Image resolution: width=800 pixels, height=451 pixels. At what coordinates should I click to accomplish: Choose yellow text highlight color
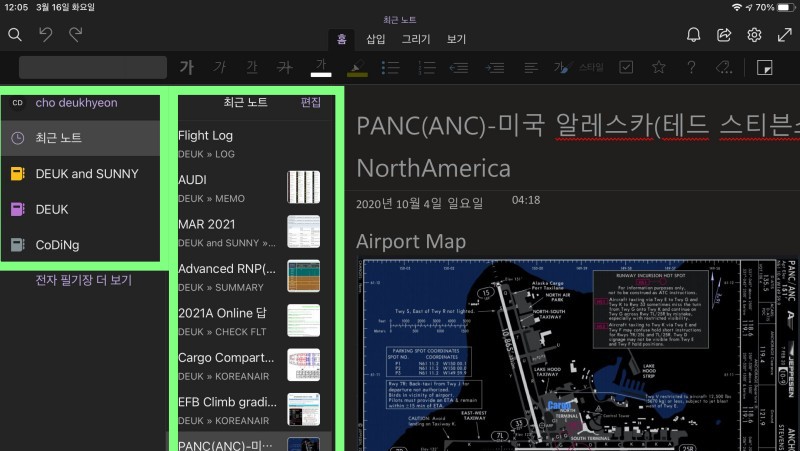[x=357, y=67]
